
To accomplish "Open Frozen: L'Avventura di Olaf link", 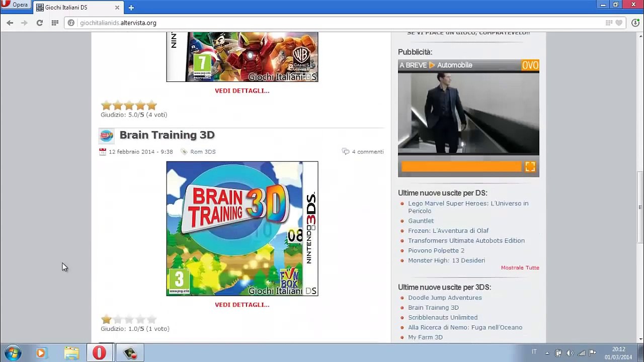I will tap(448, 231).
